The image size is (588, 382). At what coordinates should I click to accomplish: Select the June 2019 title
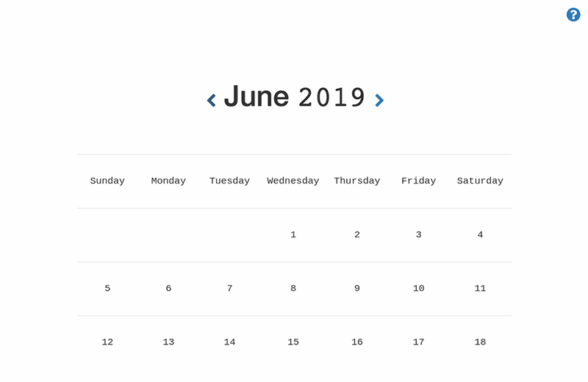point(295,97)
